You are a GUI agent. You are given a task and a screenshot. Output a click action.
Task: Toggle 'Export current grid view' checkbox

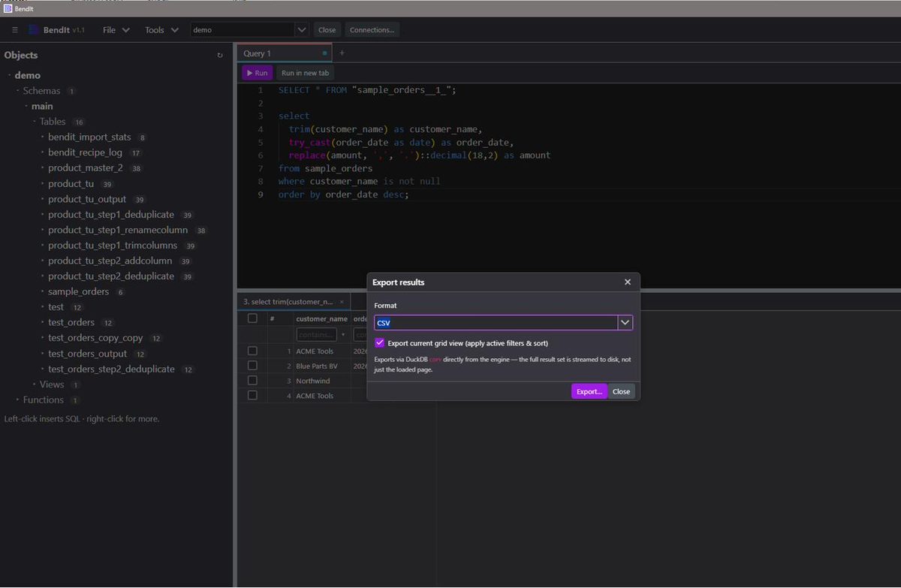tap(380, 343)
